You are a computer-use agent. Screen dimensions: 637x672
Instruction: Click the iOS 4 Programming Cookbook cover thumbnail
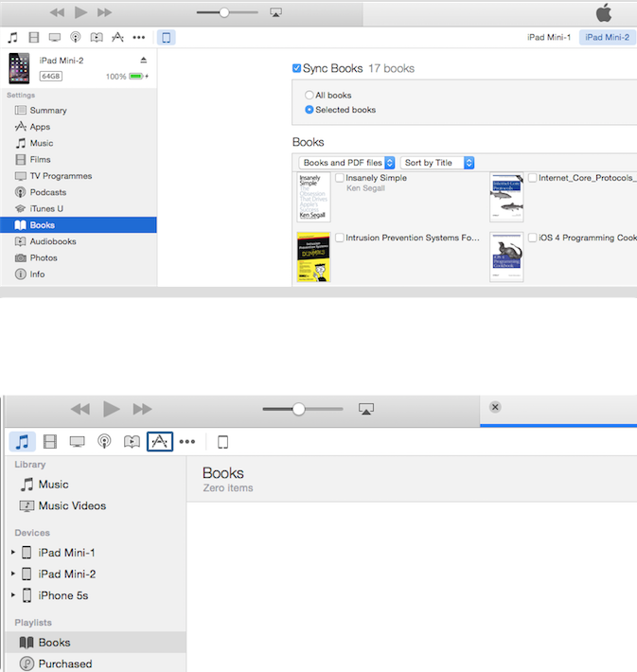[x=506, y=256]
